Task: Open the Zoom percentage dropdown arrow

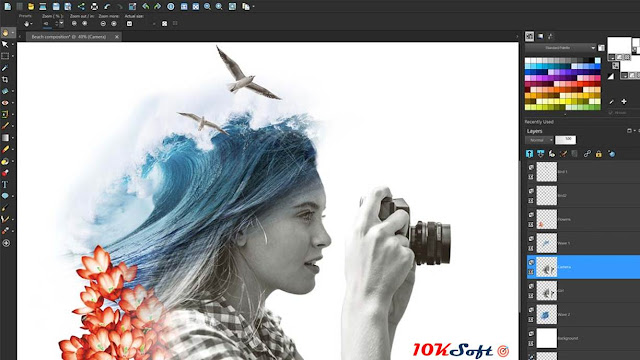Action: tap(62, 24)
